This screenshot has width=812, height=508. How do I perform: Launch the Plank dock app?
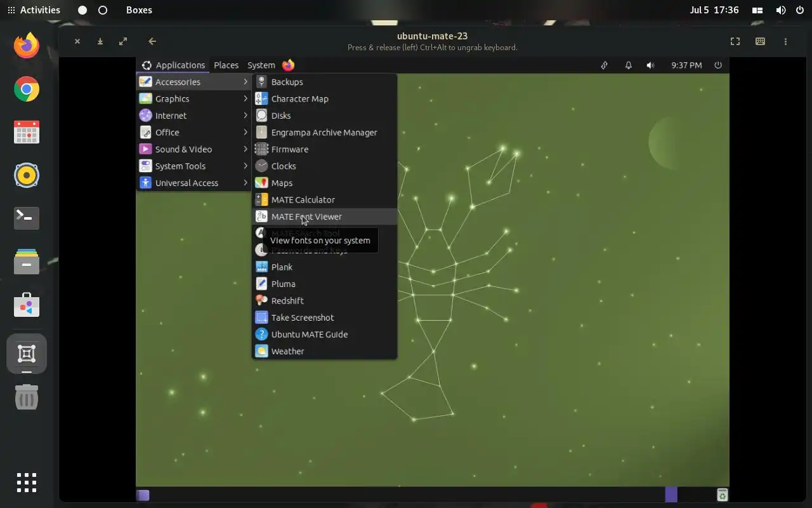(325, 267)
